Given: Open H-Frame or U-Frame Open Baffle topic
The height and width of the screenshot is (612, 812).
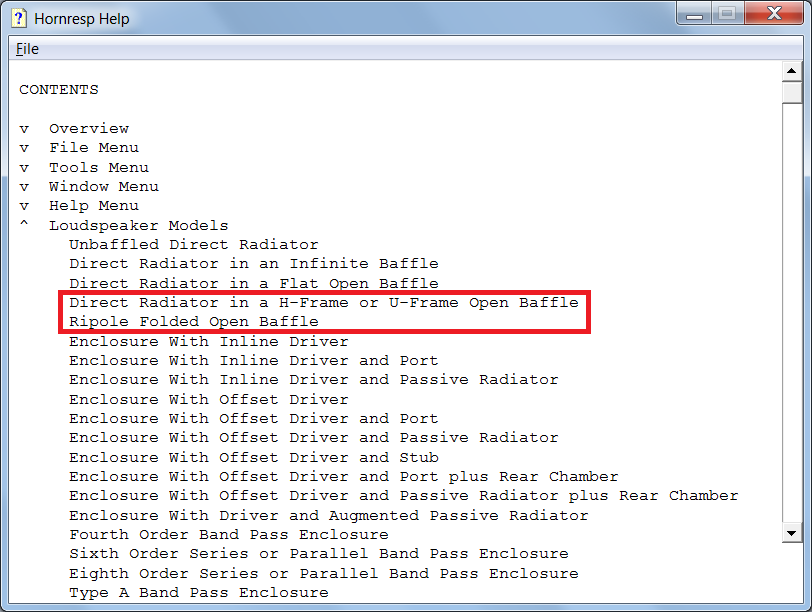Looking at the screenshot, I should (324, 302).
